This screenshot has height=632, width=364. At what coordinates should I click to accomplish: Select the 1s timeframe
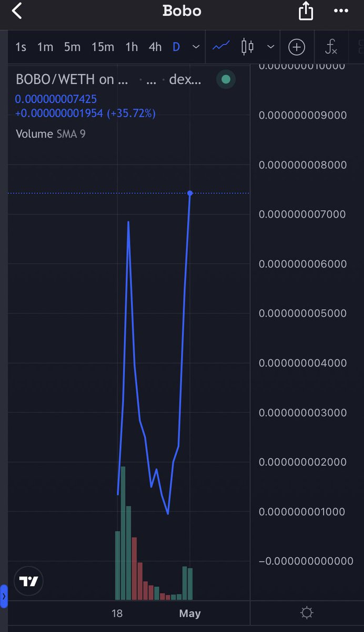[21, 47]
